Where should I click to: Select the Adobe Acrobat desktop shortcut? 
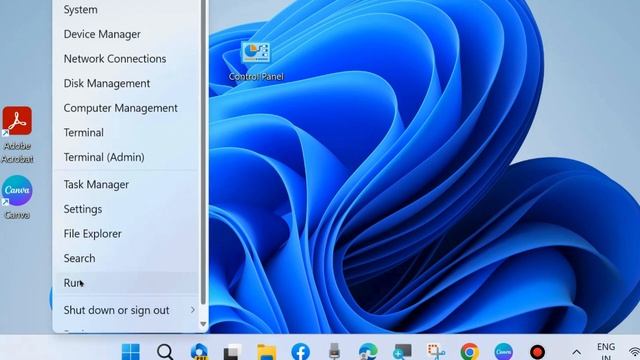tap(17, 135)
